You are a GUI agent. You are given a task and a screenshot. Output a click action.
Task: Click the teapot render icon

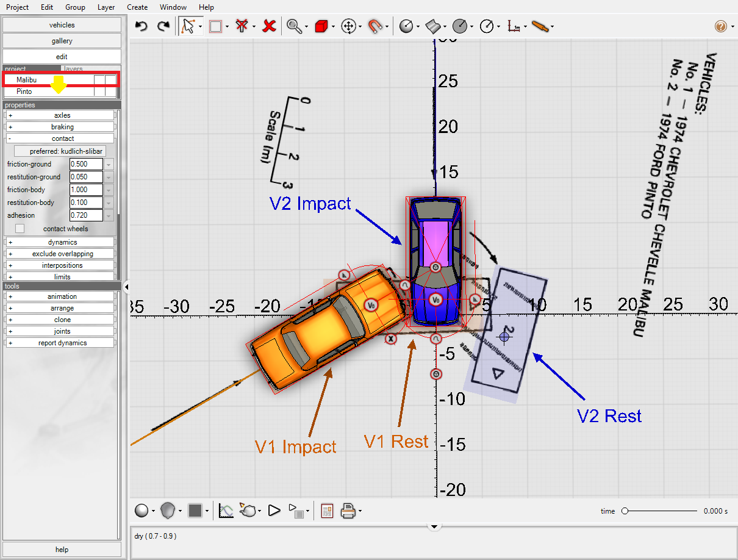click(248, 511)
